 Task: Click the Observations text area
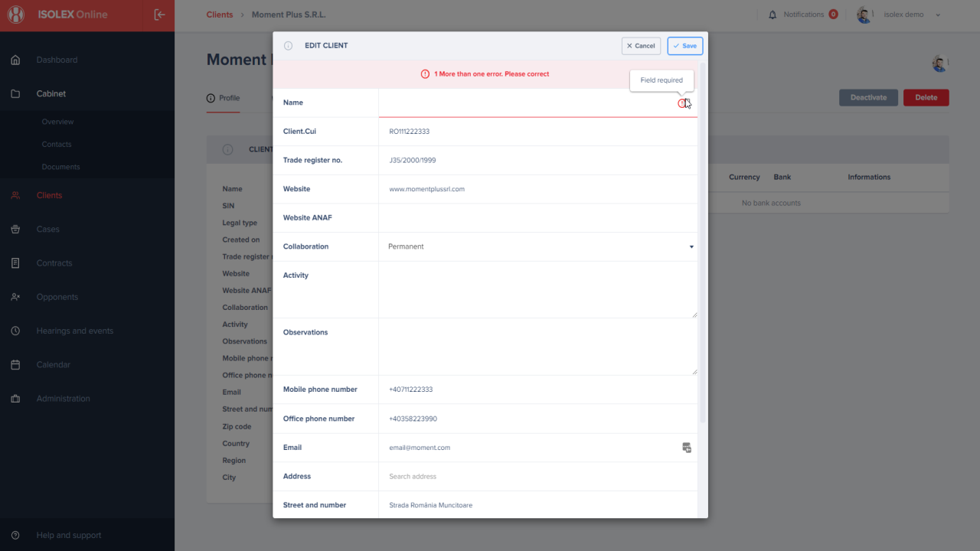538,347
